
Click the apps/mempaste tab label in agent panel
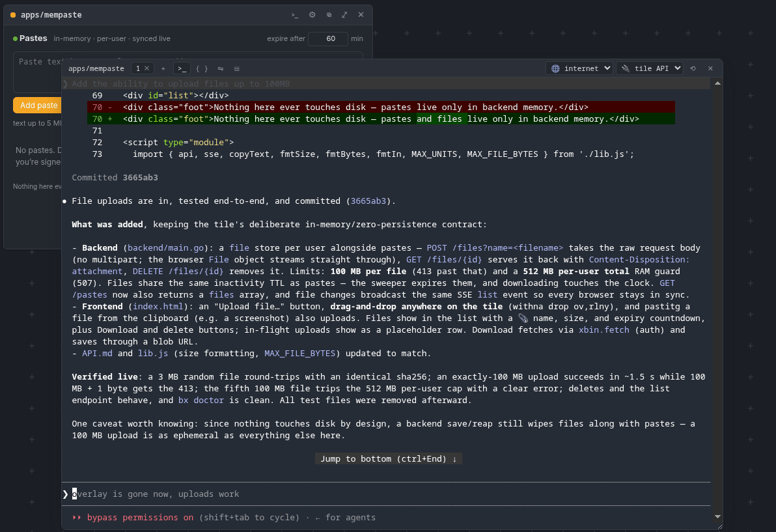(96, 68)
